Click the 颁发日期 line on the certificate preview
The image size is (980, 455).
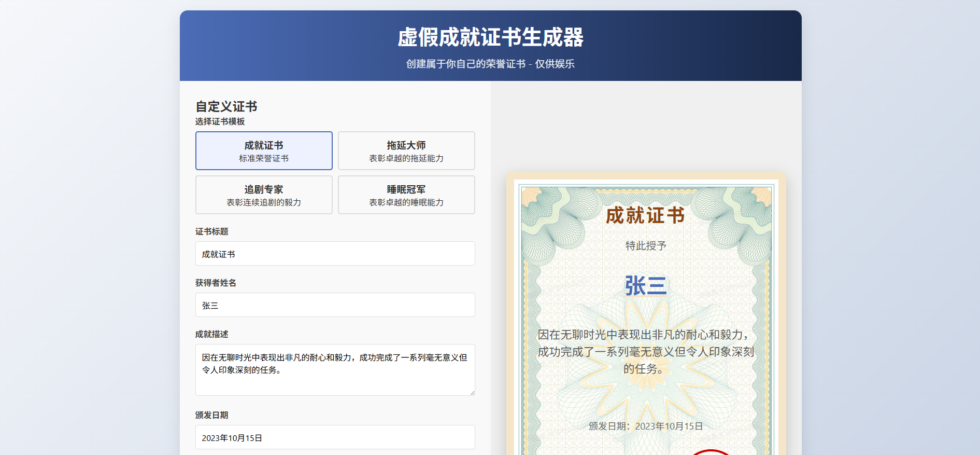(646, 426)
